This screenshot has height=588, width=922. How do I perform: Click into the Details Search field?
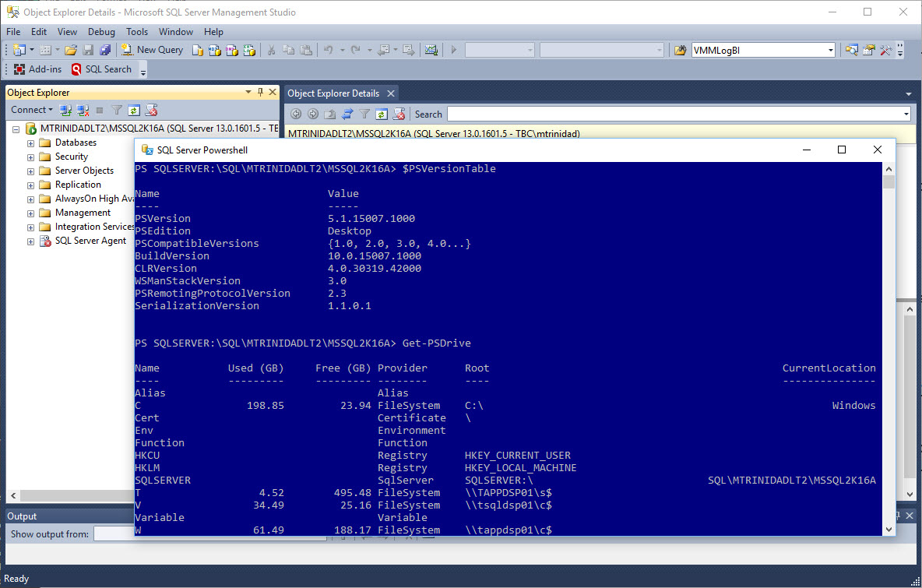[x=678, y=114]
